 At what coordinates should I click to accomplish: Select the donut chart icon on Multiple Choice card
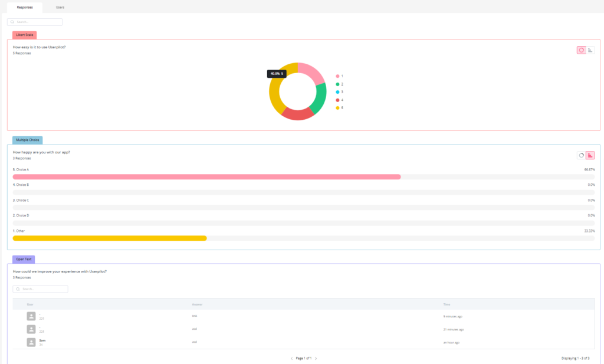pyautogui.click(x=581, y=155)
